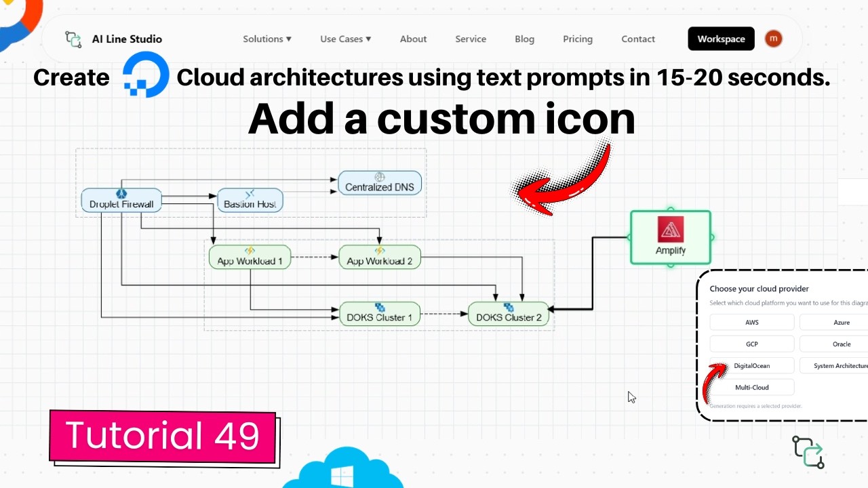Click the AI Line Studio brand name
This screenshot has height=488, width=868.
point(127,39)
